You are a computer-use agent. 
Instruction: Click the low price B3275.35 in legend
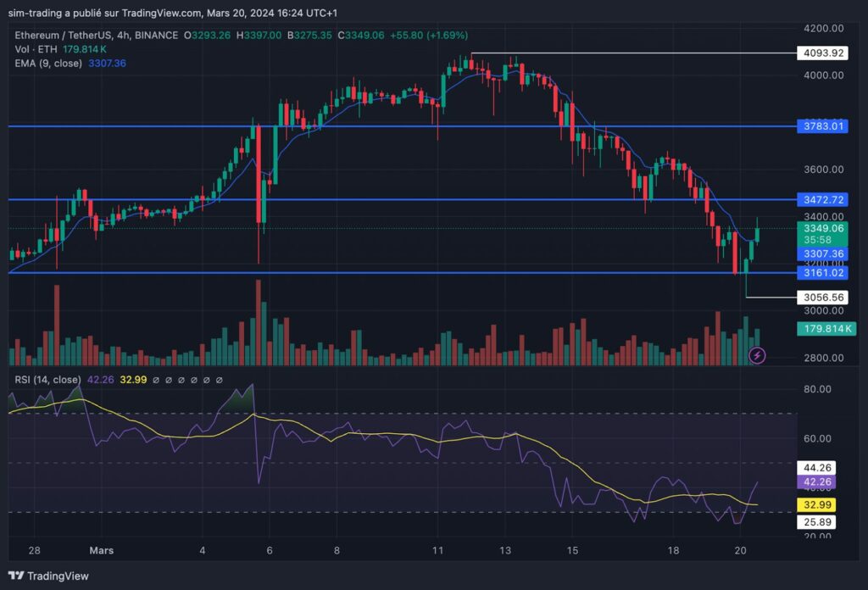tap(309, 36)
